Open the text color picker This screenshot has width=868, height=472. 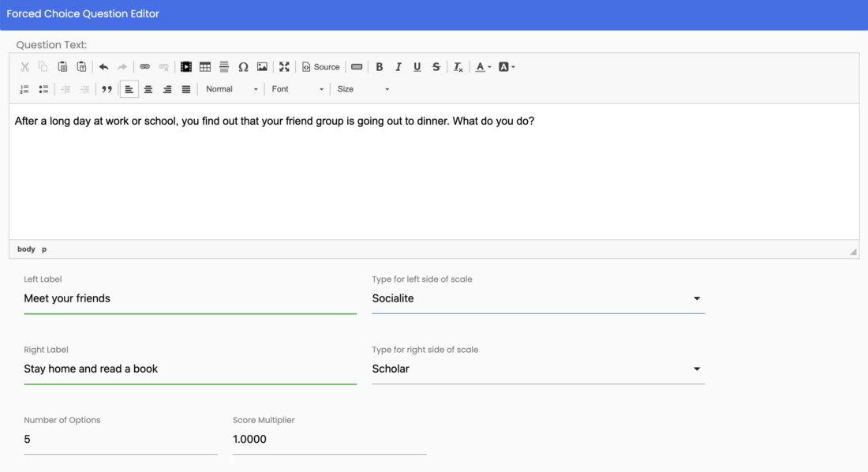pyautogui.click(x=483, y=67)
